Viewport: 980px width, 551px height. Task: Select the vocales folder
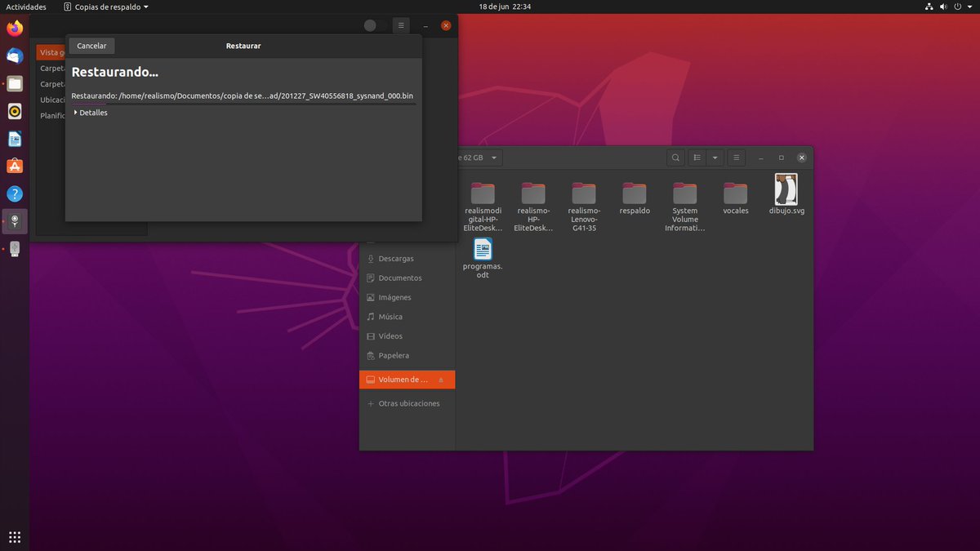point(735,198)
